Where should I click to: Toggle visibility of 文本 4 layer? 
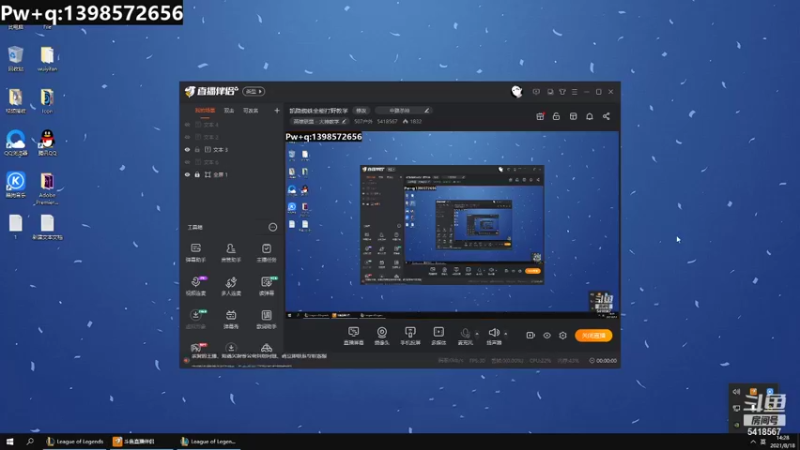187,124
